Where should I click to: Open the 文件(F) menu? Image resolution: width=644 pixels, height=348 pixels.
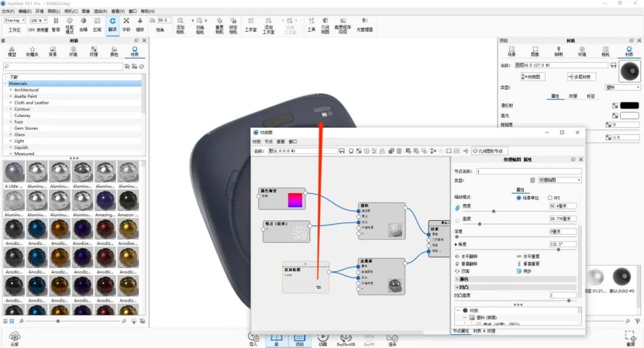(8, 11)
